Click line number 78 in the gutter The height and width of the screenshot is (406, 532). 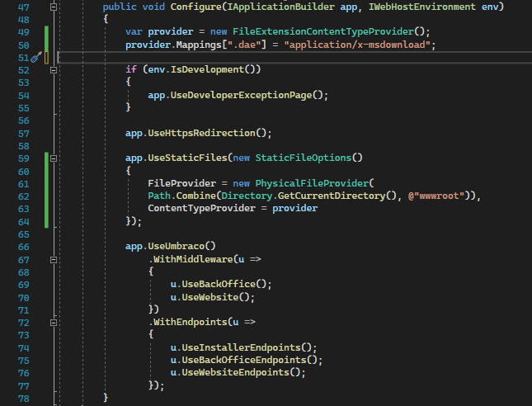pyautogui.click(x=23, y=399)
